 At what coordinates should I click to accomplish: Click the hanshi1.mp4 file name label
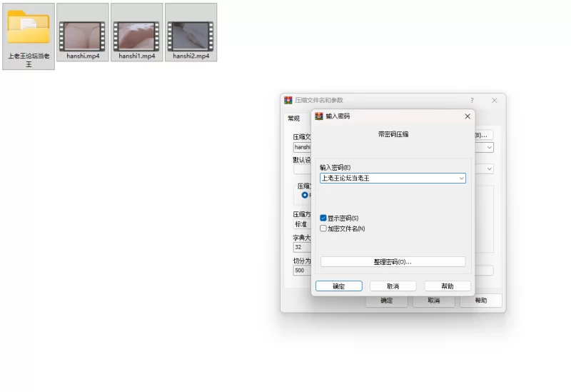coord(136,56)
